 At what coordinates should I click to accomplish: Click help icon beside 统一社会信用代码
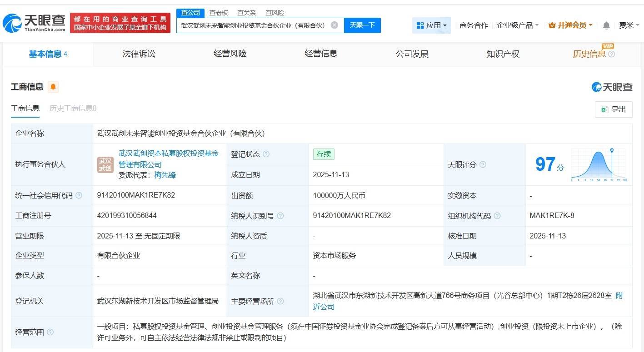click(x=79, y=196)
